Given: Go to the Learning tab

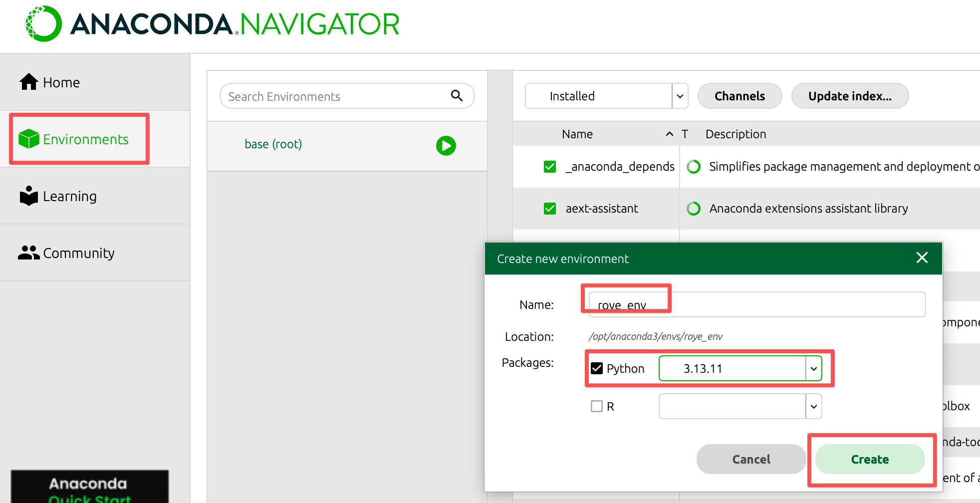Looking at the screenshot, I should [95, 196].
